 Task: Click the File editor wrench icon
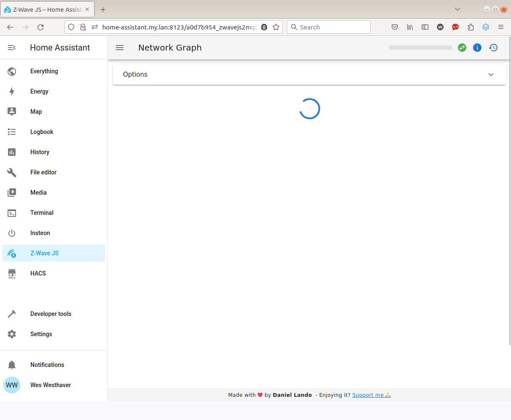[x=12, y=172]
